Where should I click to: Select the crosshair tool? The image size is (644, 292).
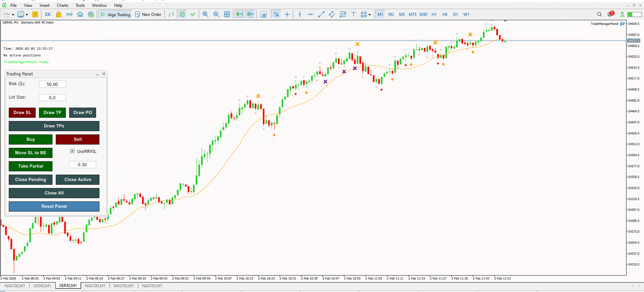pos(287,14)
